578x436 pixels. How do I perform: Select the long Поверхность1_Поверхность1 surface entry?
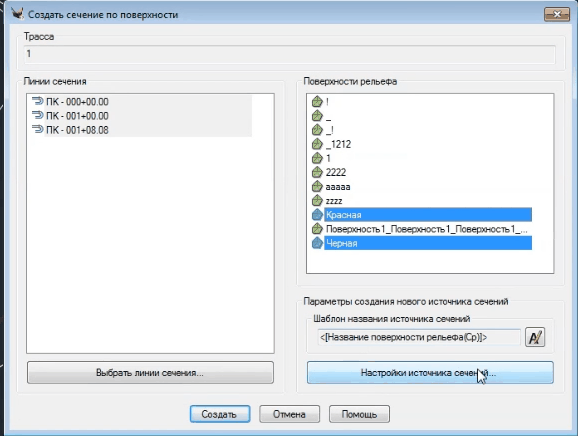point(426,229)
